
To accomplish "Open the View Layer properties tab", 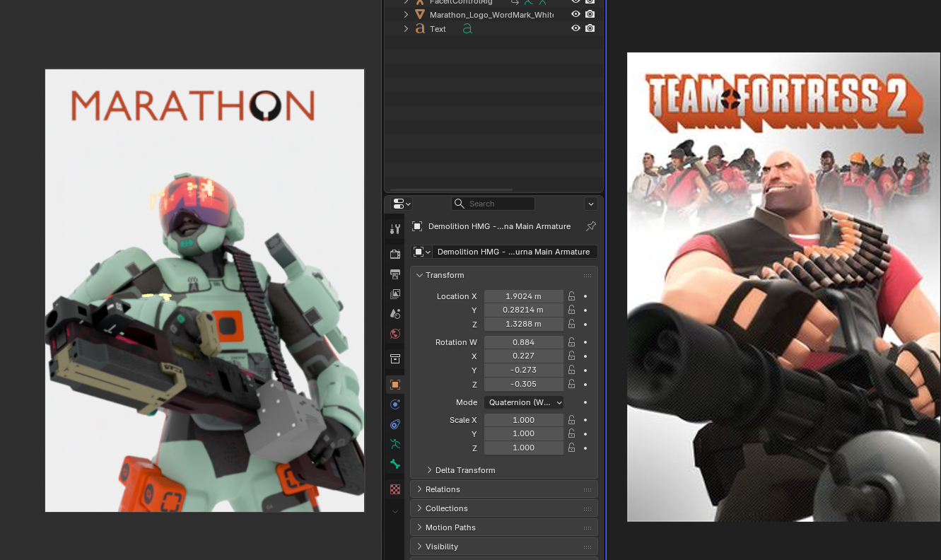I will (395, 293).
